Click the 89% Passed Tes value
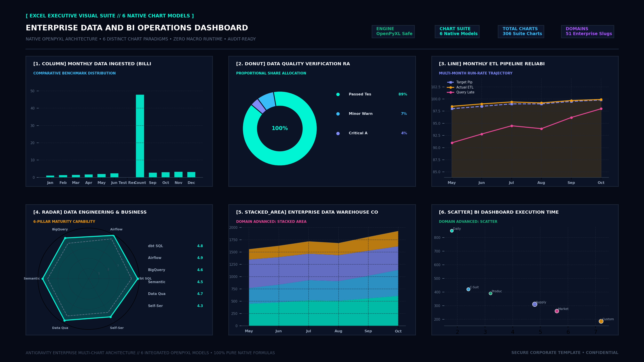This screenshot has height=362, width=644. tap(403, 95)
